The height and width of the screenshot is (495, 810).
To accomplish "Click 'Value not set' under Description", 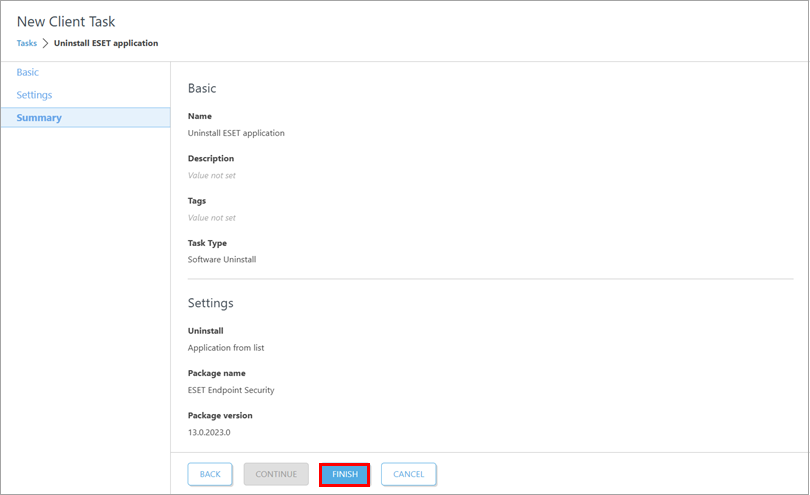I will [212, 175].
